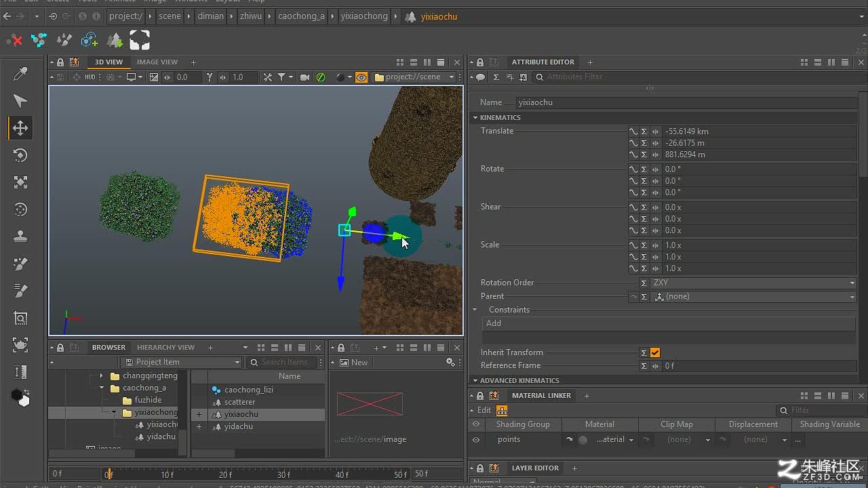This screenshot has width=868, height=488.
Task: Click dimian in the path breadcrumb
Action: [x=210, y=16]
